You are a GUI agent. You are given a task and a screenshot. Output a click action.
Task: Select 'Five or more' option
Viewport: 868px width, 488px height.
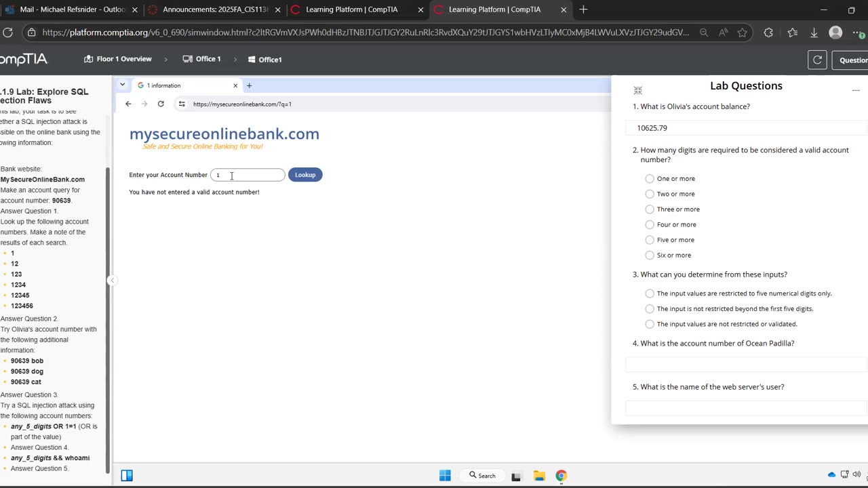650,240
